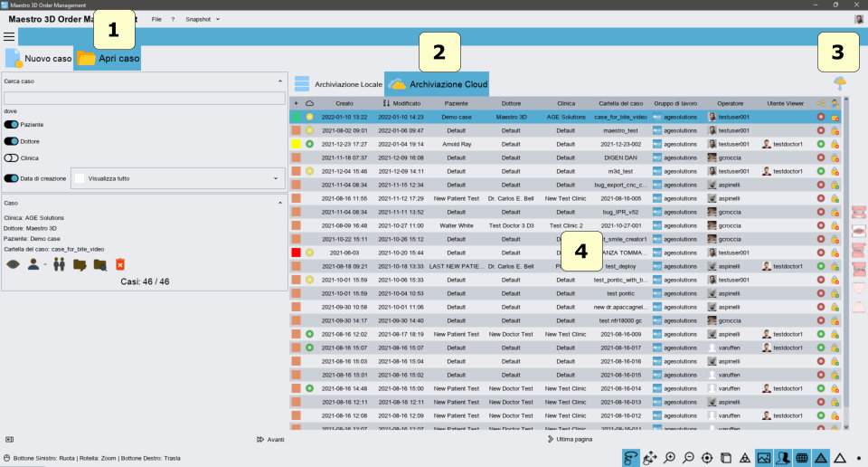Open the Snapshot dropdown menu
The height and width of the screenshot is (467, 868).
(x=203, y=19)
